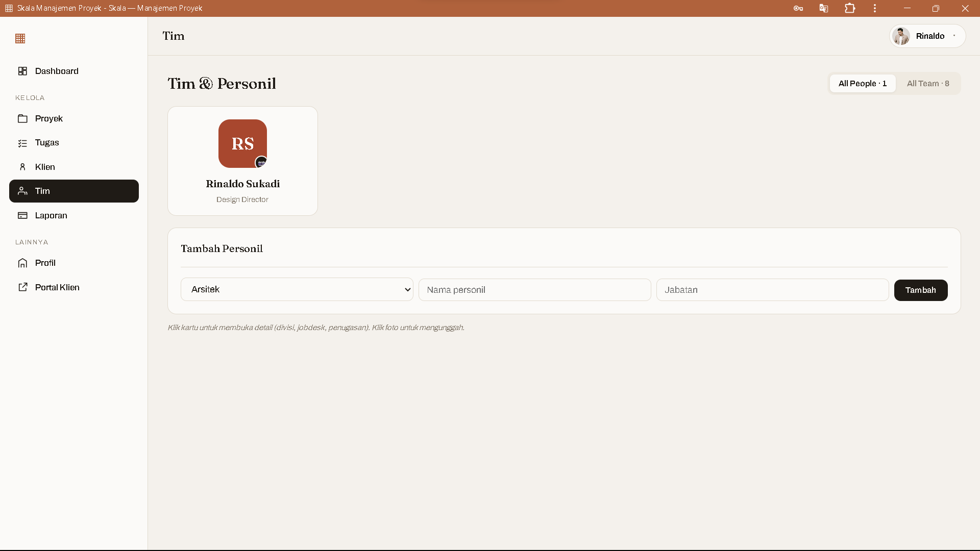Open the extensions puzzle icon
The height and width of the screenshot is (551, 980).
[850, 8]
